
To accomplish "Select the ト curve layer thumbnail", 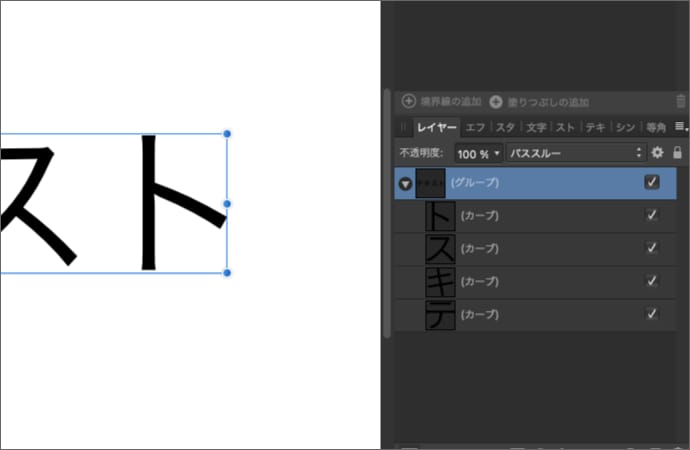I will point(439,216).
